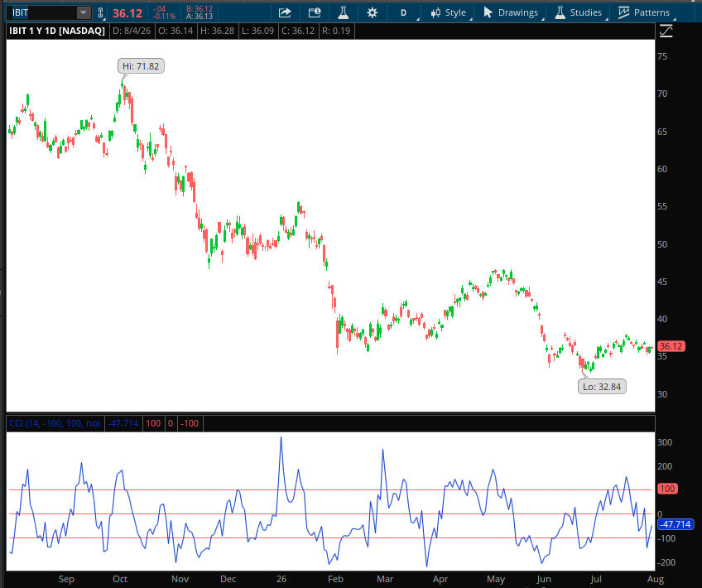Click the Hi: 71.82 price bubble
The height and width of the screenshot is (588, 702).
[141, 66]
